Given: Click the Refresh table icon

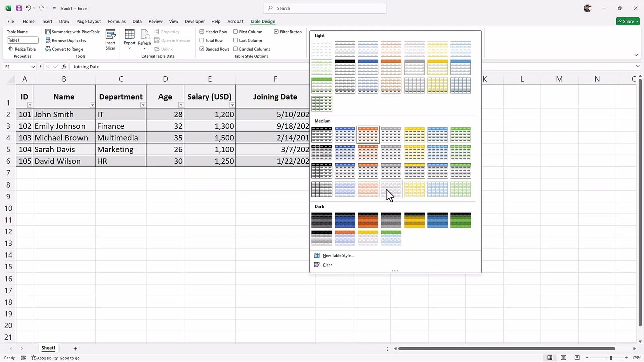Looking at the screenshot, I should pos(145,34).
